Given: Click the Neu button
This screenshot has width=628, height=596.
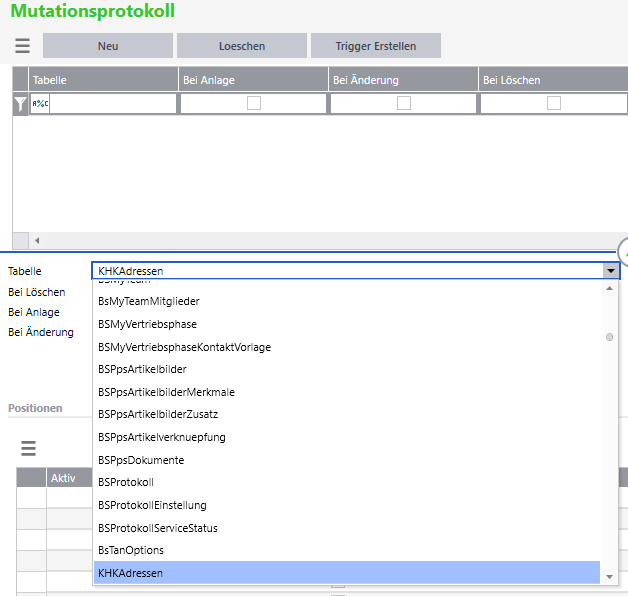Looking at the screenshot, I should 108,46.
